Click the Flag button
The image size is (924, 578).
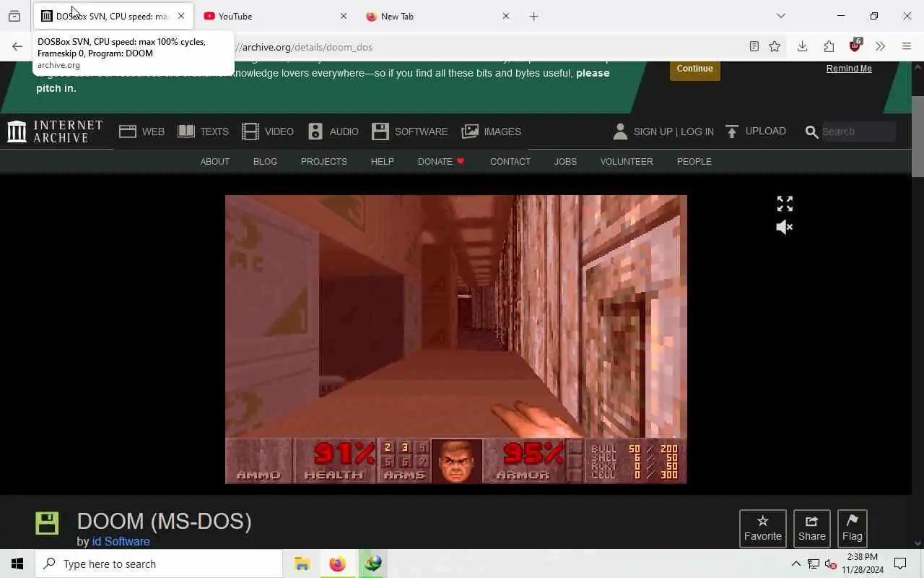pos(852,528)
